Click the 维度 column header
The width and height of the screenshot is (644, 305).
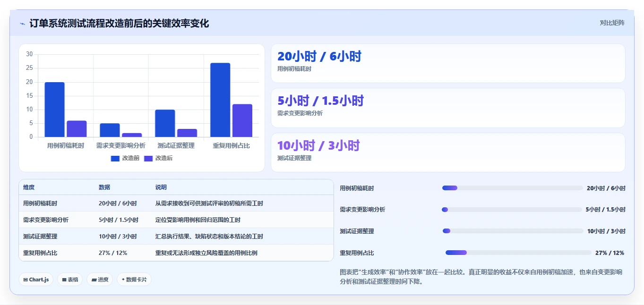coord(29,187)
